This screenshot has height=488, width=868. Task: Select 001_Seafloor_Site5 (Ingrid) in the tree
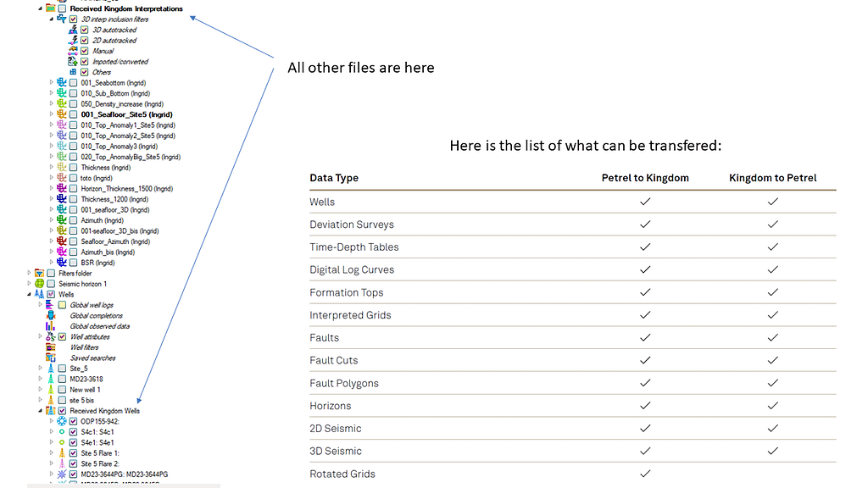pyautogui.click(x=126, y=114)
